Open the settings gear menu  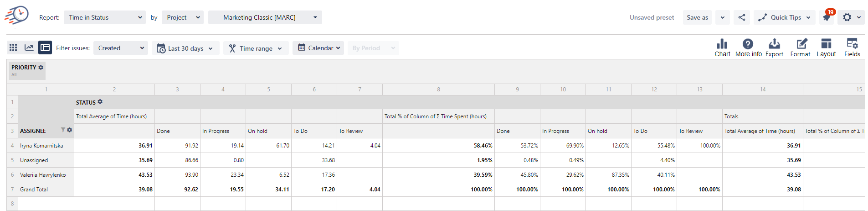(x=851, y=17)
